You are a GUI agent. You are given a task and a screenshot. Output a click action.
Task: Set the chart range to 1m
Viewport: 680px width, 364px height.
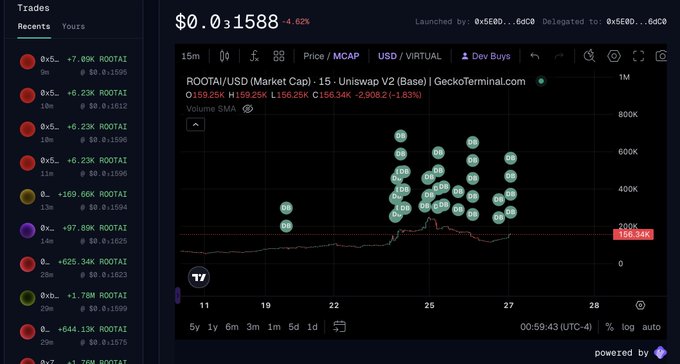click(274, 327)
